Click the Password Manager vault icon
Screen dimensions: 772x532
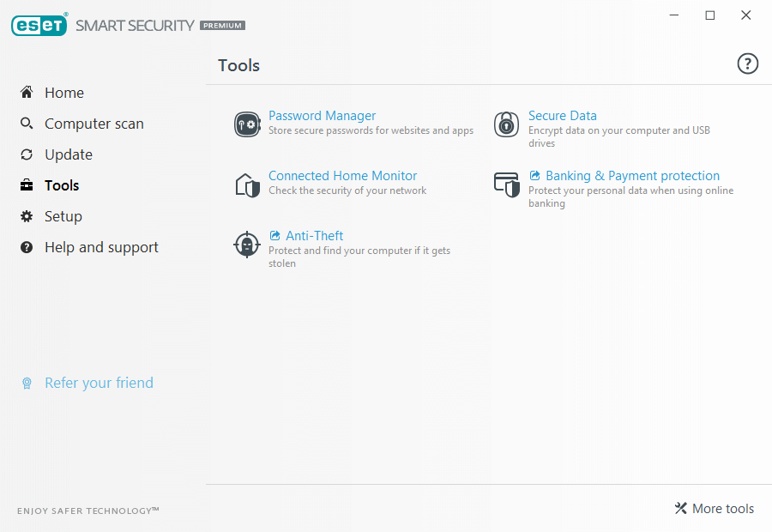point(247,124)
